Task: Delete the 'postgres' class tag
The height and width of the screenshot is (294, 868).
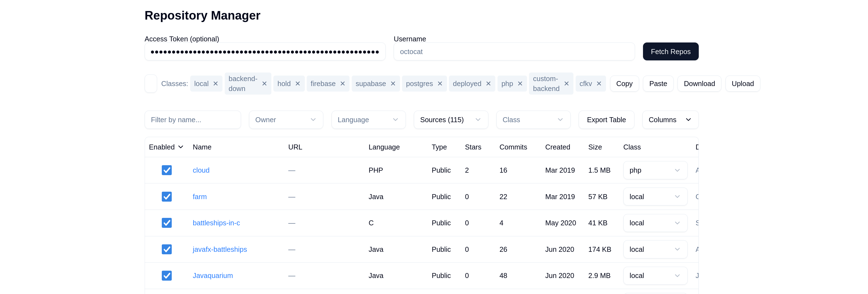Action: [x=440, y=84]
